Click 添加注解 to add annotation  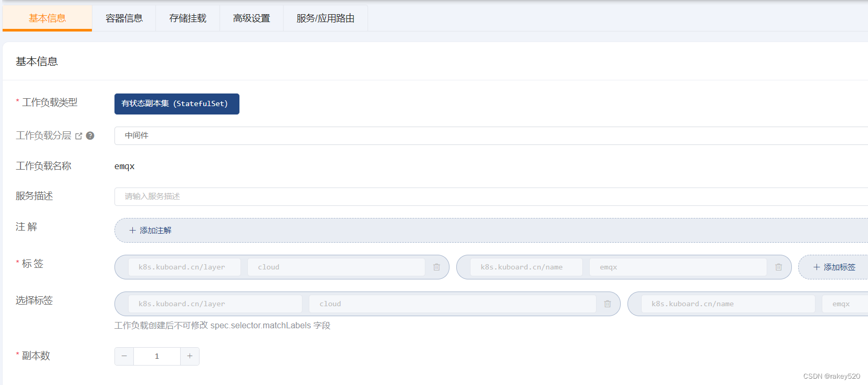pyautogui.click(x=491, y=230)
